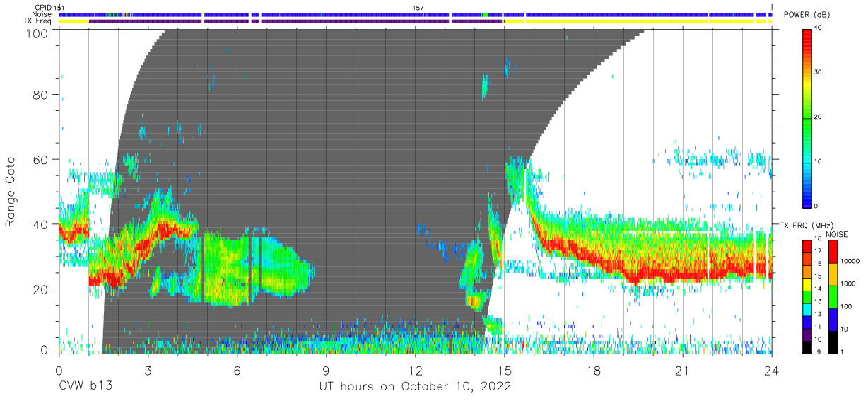
Task: Click the 'NOISE' legend title
Action: (x=837, y=234)
